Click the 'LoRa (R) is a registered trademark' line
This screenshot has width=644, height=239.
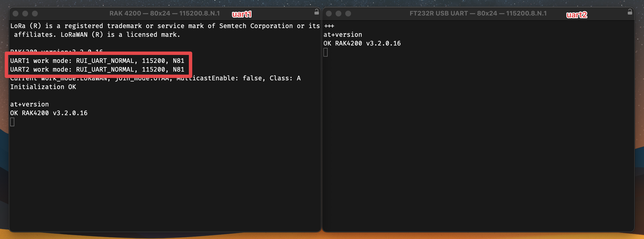click(x=165, y=26)
